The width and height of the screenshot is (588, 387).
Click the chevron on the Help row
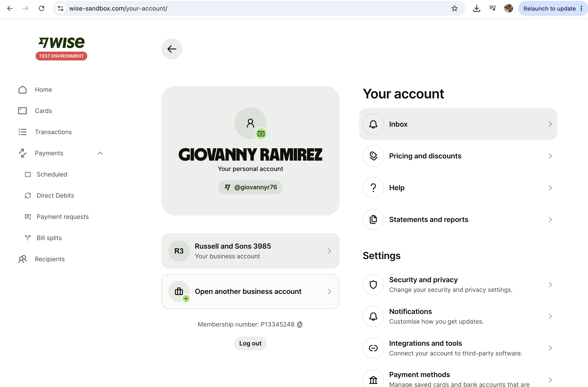[x=550, y=188]
